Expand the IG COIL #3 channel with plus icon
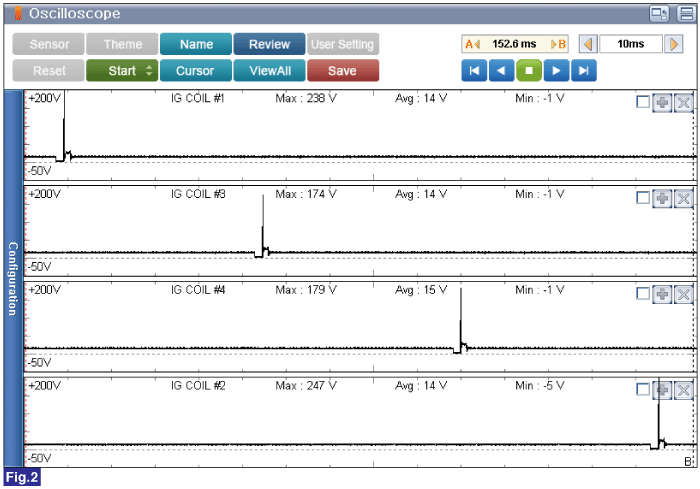Screen dimensions: 700x489 [x=662, y=198]
